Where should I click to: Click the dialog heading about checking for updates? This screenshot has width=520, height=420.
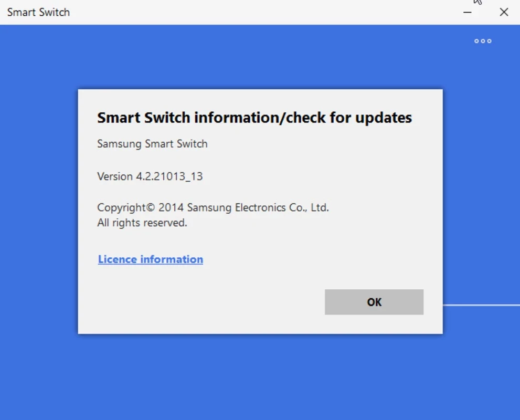click(254, 118)
